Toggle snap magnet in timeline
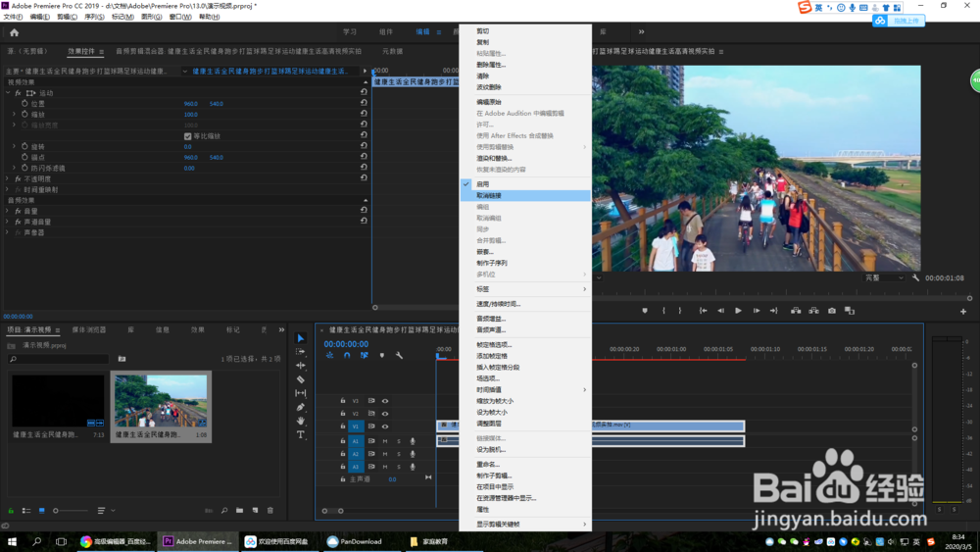The height and width of the screenshot is (552, 980). (x=347, y=355)
